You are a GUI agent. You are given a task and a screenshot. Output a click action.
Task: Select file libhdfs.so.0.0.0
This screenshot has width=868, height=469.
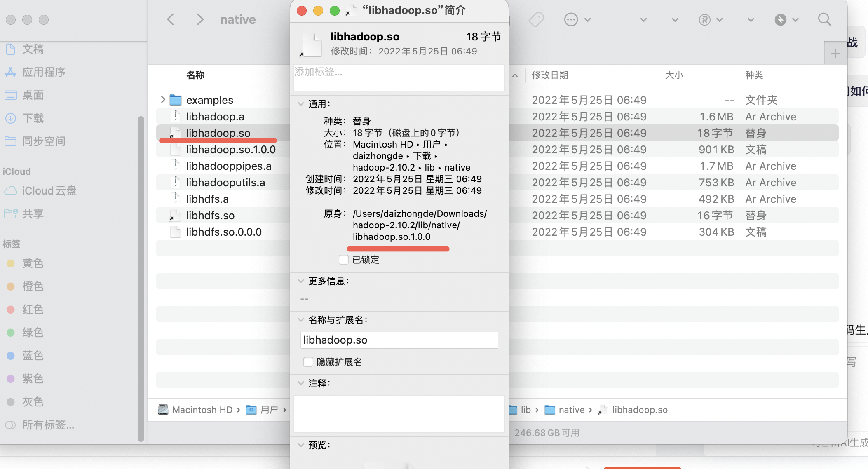pyautogui.click(x=224, y=232)
